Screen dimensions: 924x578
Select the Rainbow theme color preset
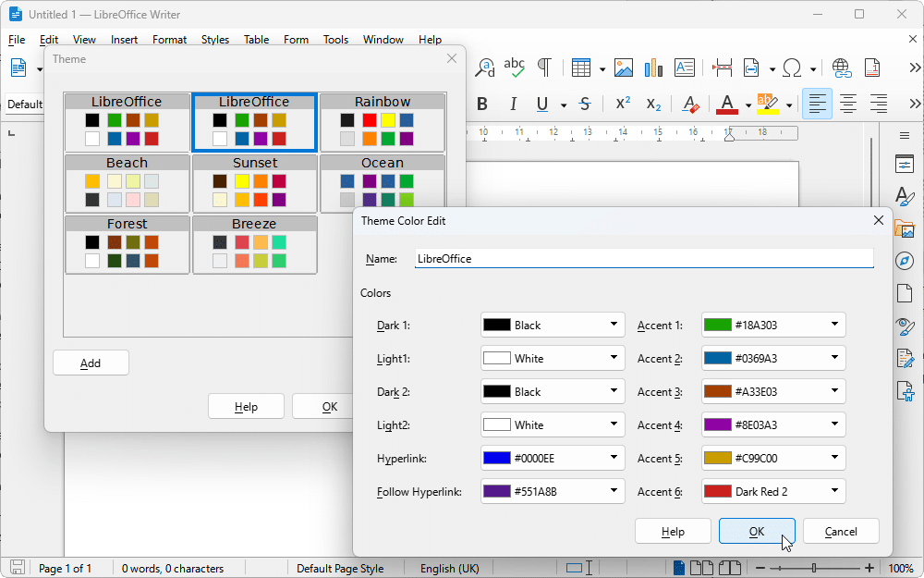pyautogui.click(x=383, y=120)
